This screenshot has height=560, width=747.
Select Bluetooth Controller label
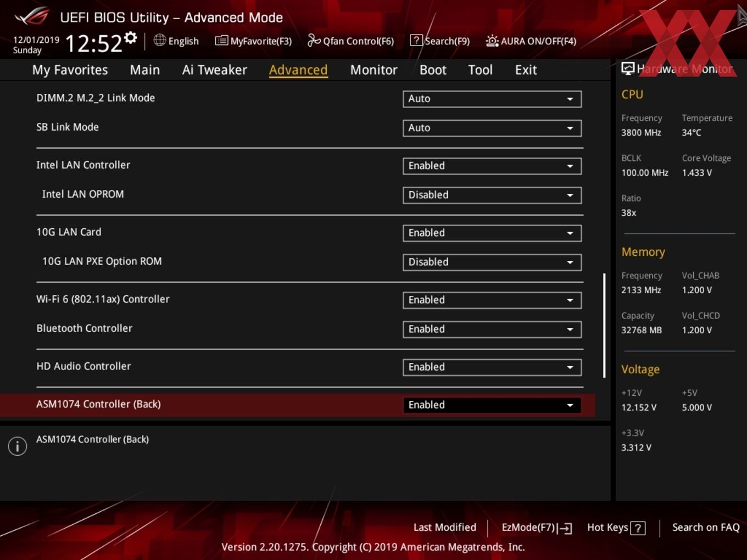point(84,328)
